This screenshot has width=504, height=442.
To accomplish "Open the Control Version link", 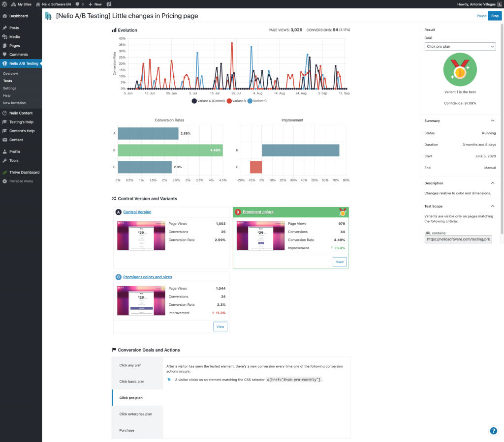I will click(x=137, y=212).
